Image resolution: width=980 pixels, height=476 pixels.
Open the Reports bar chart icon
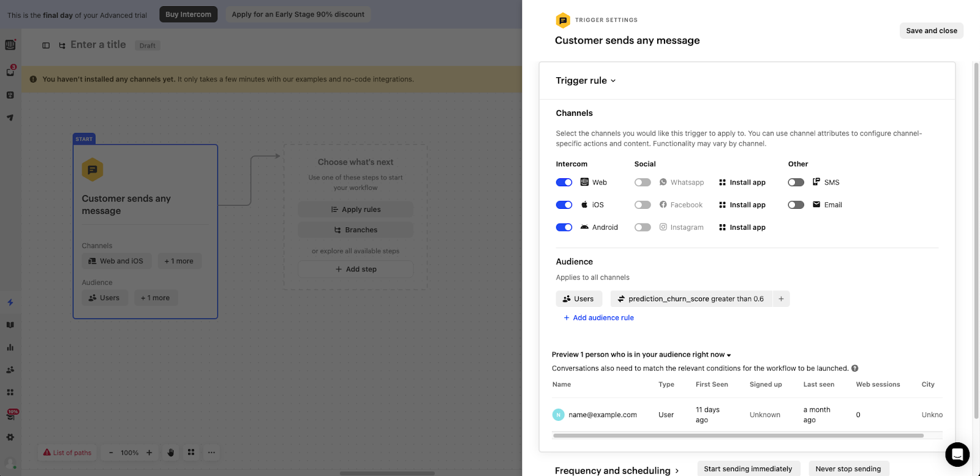(x=10, y=347)
